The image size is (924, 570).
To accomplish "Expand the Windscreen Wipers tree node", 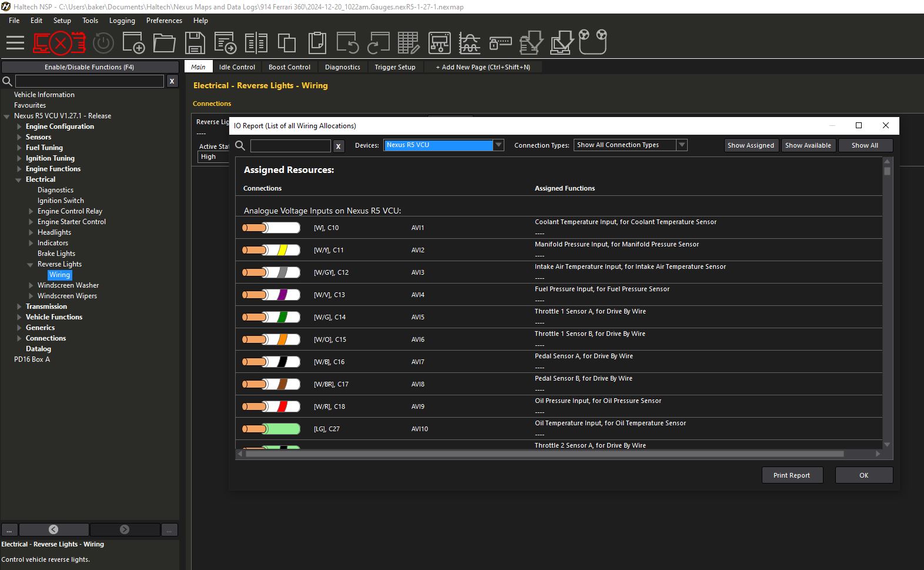I will pos(31,296).
